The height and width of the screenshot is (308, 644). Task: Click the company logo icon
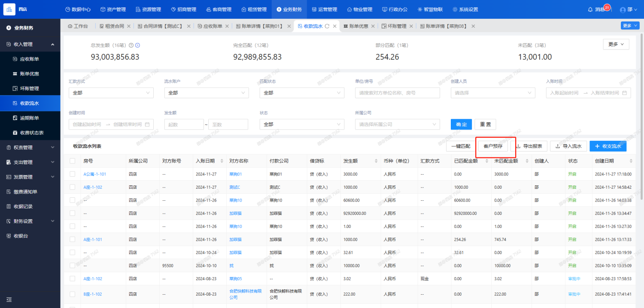click(9, 9)
